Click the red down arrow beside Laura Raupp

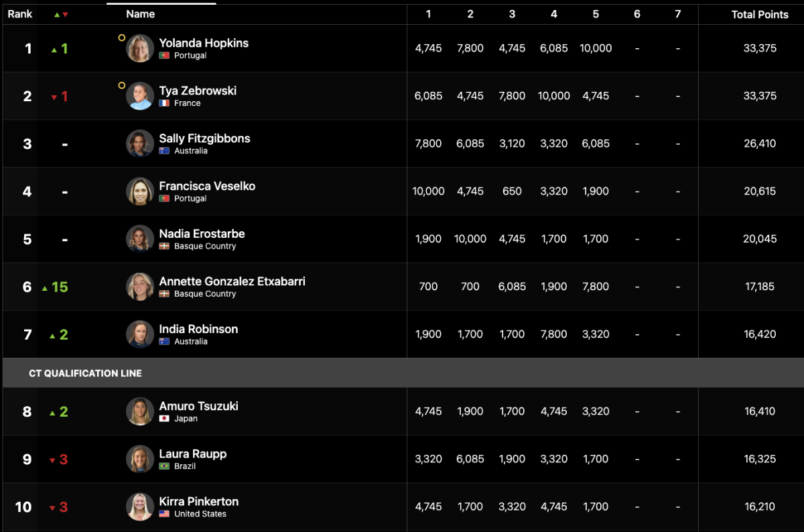coord(52,460)
